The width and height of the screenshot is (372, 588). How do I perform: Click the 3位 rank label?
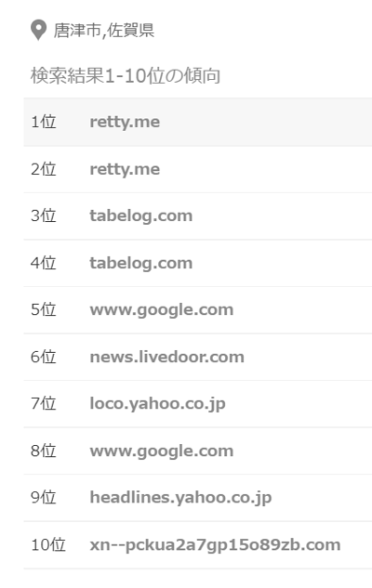pyautogui.click(x=44, y=216)
